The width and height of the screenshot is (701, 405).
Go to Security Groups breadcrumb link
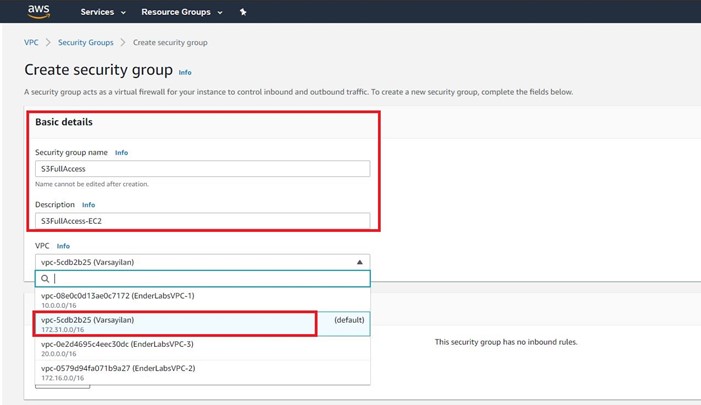click(85, 42)
